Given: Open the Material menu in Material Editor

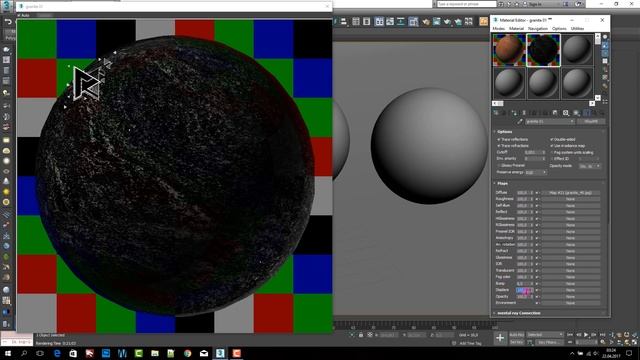Looking at the screenshot, I should [516, 29].
